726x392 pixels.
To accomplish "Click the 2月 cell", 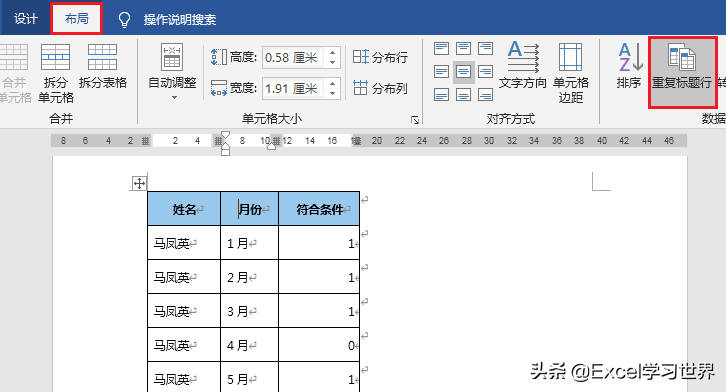I will point(250,277).
